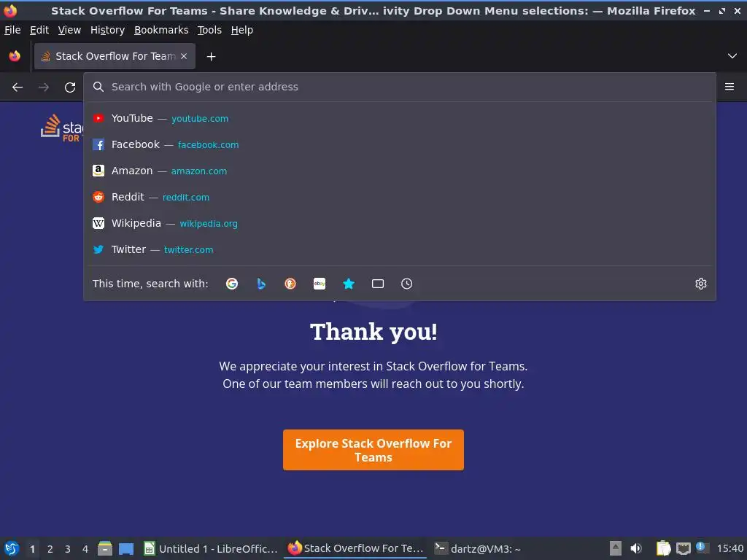The image size is (747, 560).
Task: Open the Facebook suggestion
Action: [400, 144]
